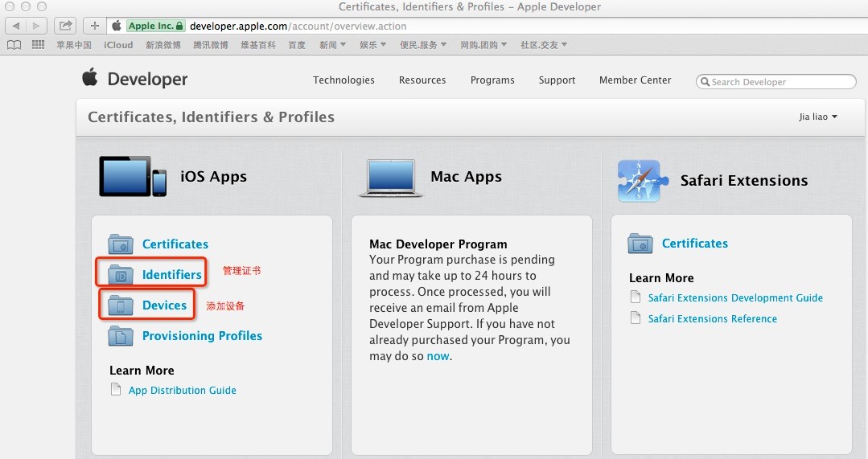This screenshot has height=459, width=868.
Task: Open the 维基百科 bookmark
Action: click(258, 45)
